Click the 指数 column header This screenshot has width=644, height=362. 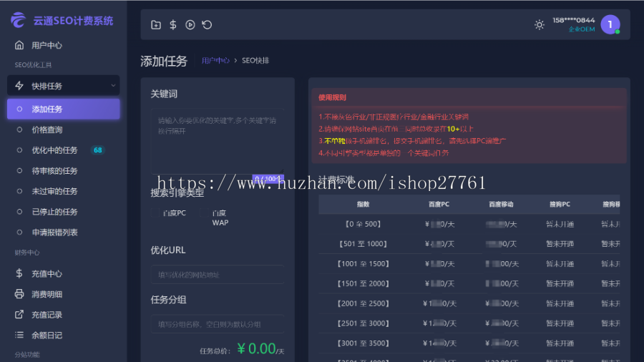(363, 204)
